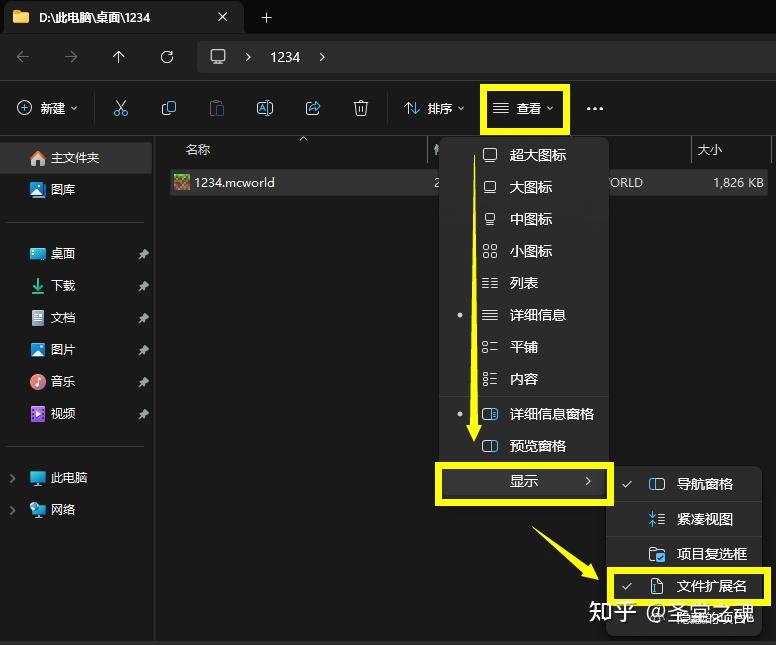Image resolution: width=776 pixels, height=645 pixels.
Task: Open 桌面 desktop in sidebar
Action: (x=76, y=254)
